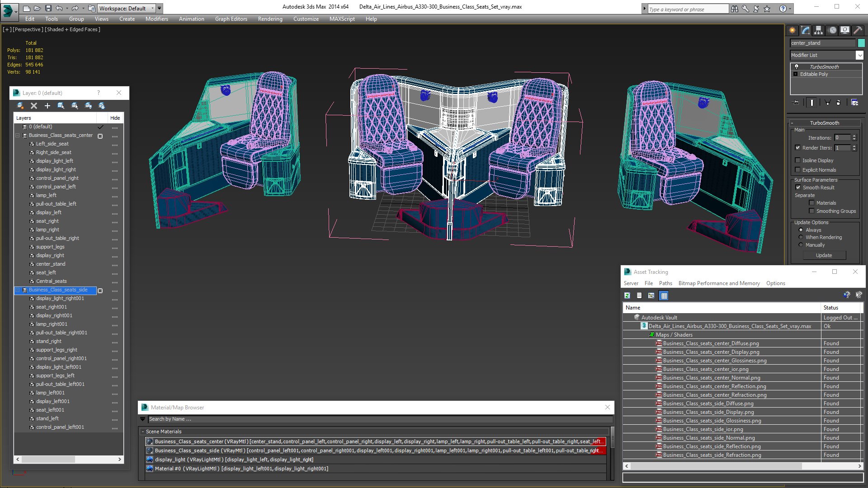The image size is (868, 488).
Task: Click the Perspective viewport label
Action: 28,29
